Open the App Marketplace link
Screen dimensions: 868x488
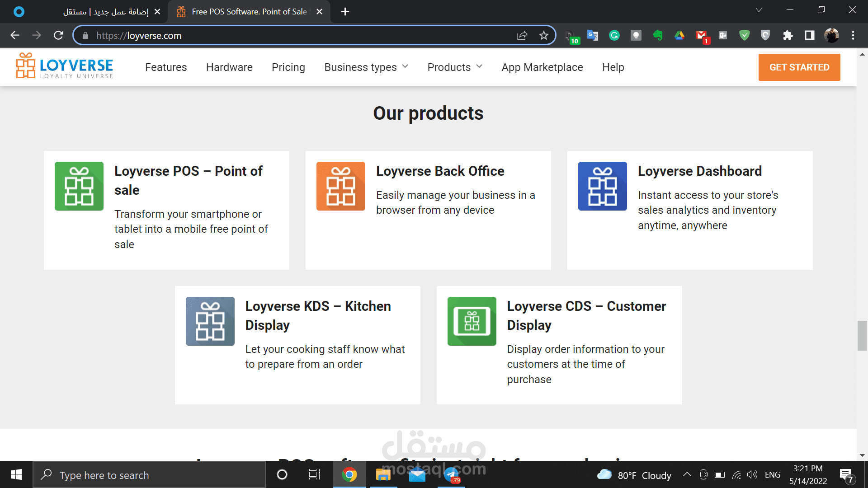tap(542, 67)
